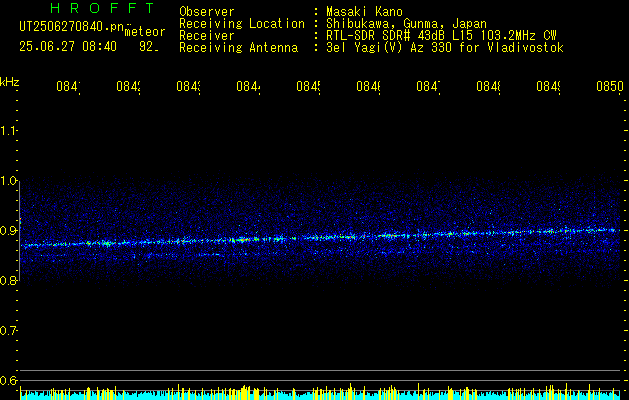Click the number 92 beside the date
629x400 pixels.
point(148,47)
